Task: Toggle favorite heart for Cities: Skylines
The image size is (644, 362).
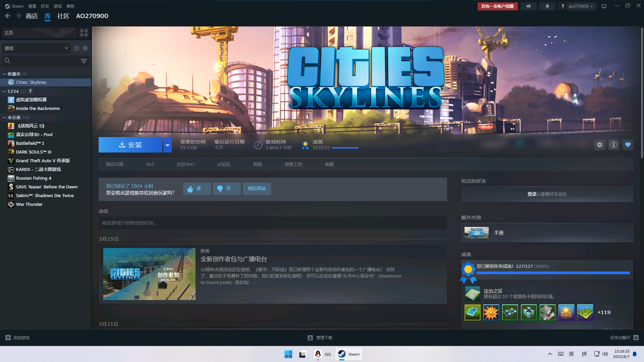Action: coord(628,145)
